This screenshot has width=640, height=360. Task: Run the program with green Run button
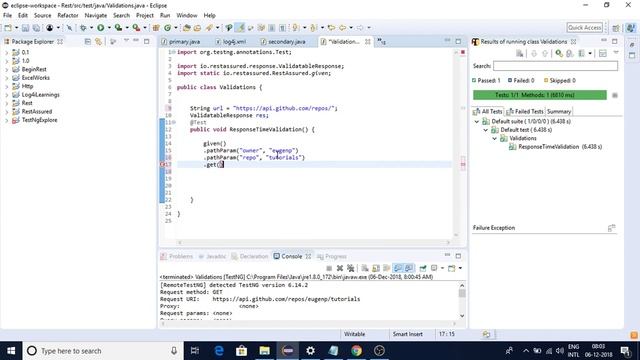coord(100,28)
